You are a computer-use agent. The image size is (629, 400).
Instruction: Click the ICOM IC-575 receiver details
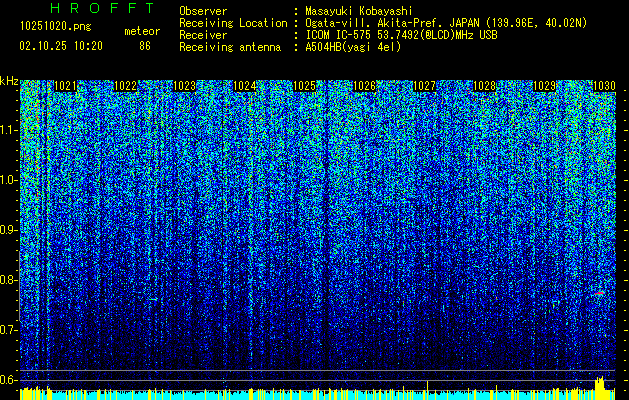(x=401, y=35)
